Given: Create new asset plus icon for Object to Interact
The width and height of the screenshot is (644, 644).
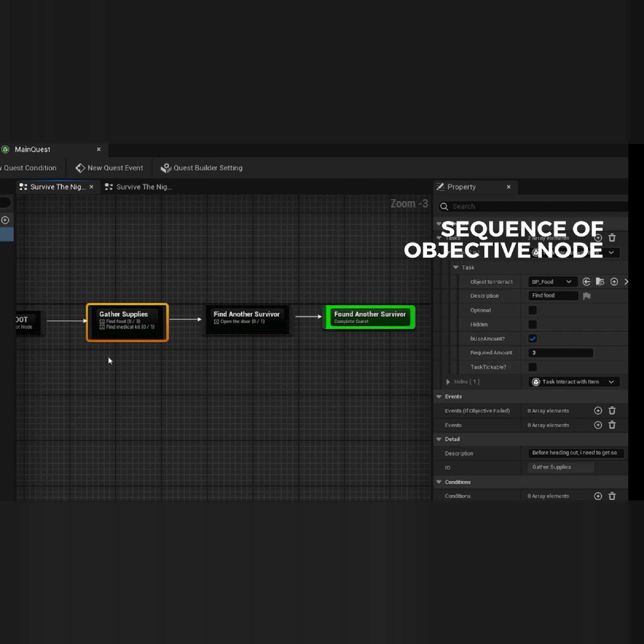Looking at the screenshot, I should click(x=614, y=282).
